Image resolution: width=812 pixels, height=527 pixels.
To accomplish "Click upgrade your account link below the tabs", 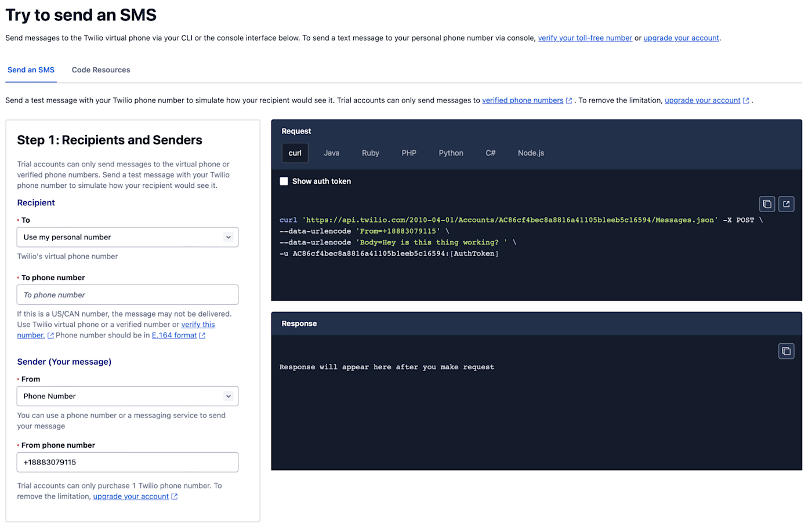I will click(x=702, y=101).
